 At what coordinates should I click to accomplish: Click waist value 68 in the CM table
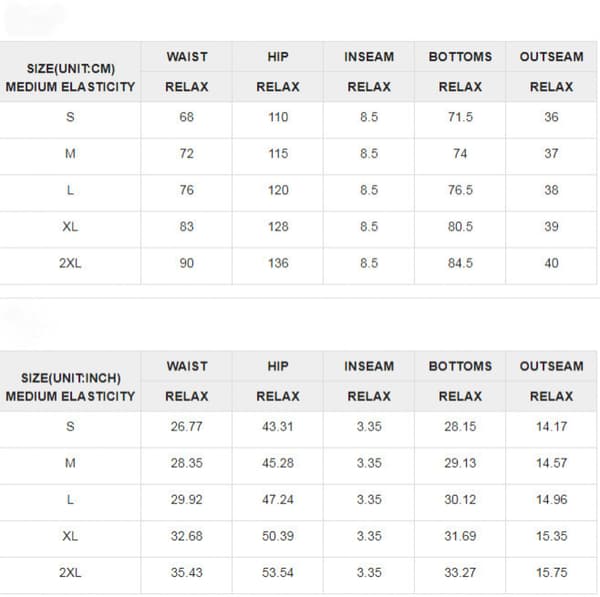pyautogui.click(x=187, y=117)
